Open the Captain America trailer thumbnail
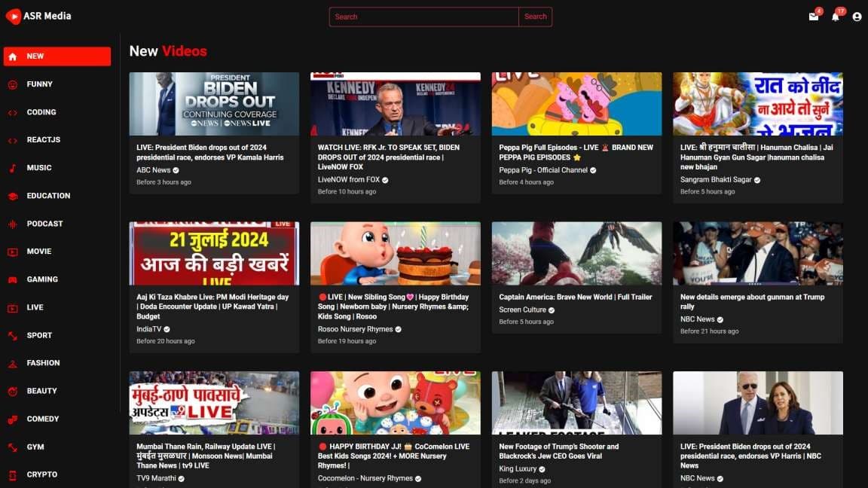Screen dimensions: 868x488 tap(576, 253)
